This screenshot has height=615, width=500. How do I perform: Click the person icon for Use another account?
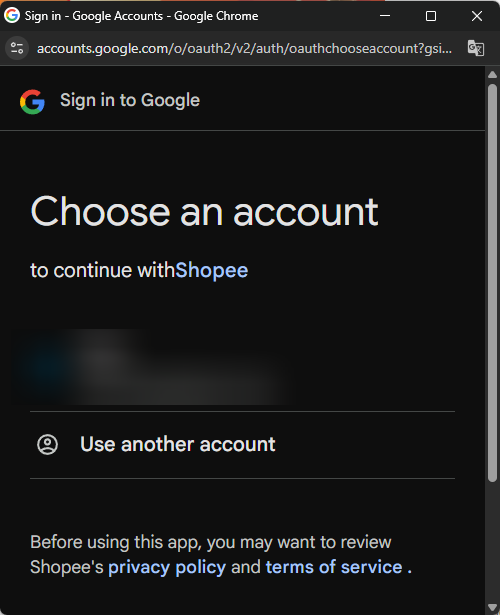point(47,444)
